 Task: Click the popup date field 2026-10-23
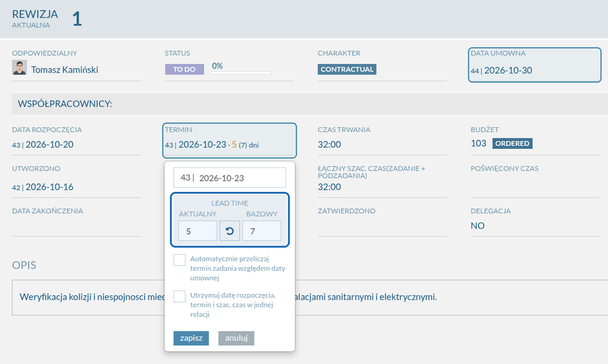(230, 178)
